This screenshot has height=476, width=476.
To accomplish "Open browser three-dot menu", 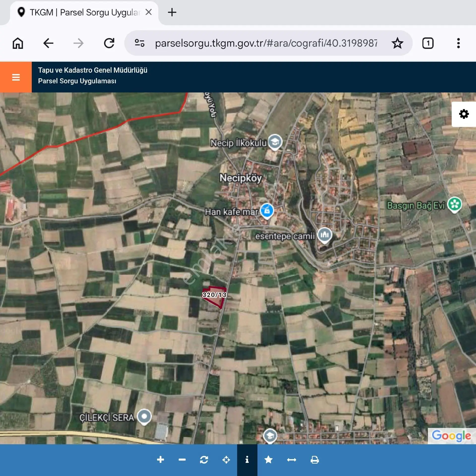I will point(458,43).
